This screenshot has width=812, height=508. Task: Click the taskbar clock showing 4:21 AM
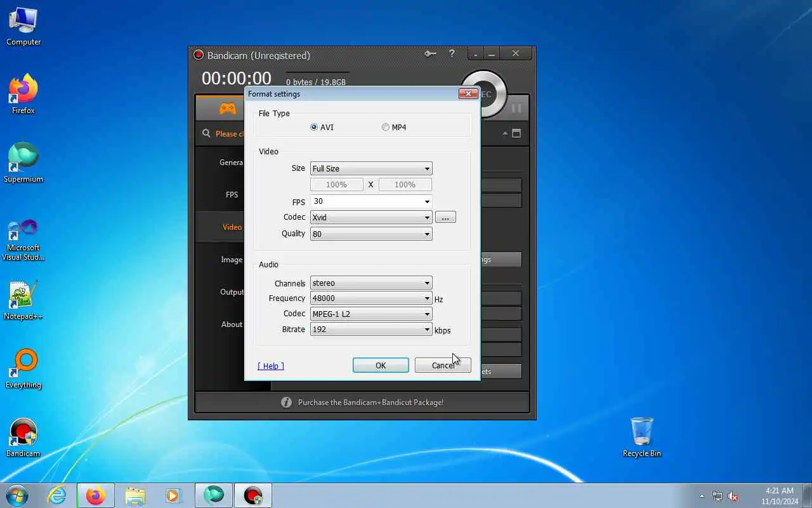tap(780, 496)
